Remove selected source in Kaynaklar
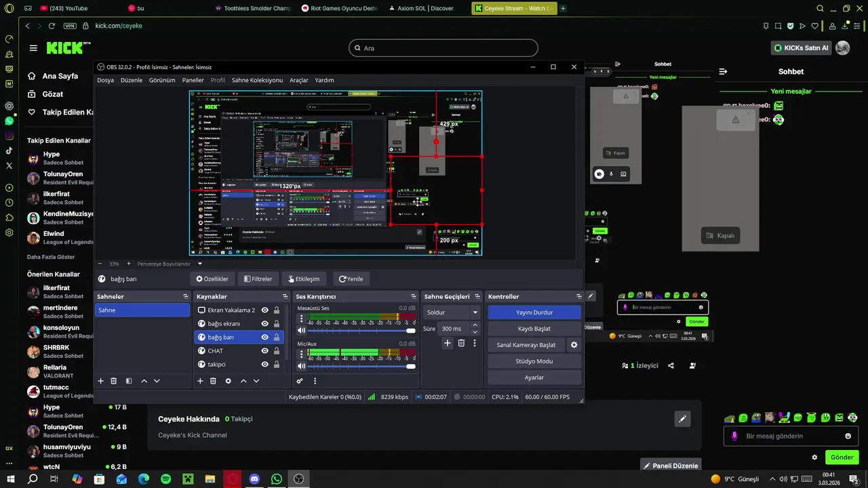 tap(213, 381)
